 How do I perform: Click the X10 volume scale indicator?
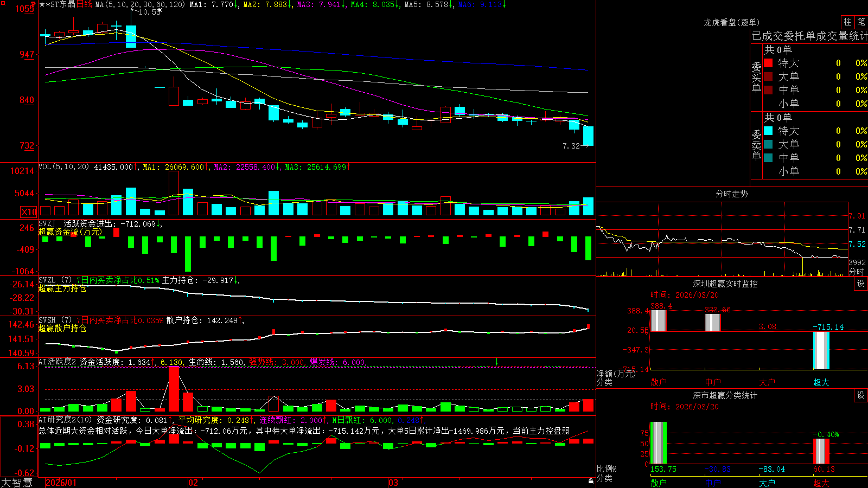pyautogui.click(x=29, y=212)
